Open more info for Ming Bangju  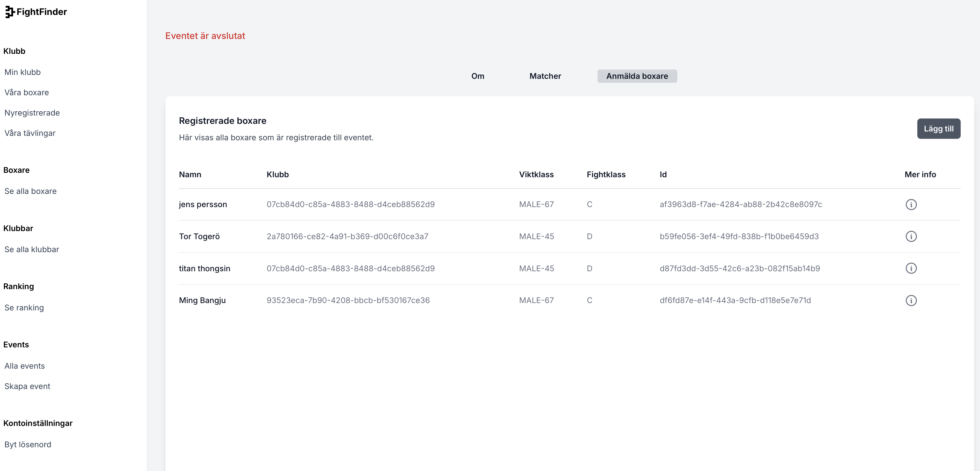pos(911,300)
